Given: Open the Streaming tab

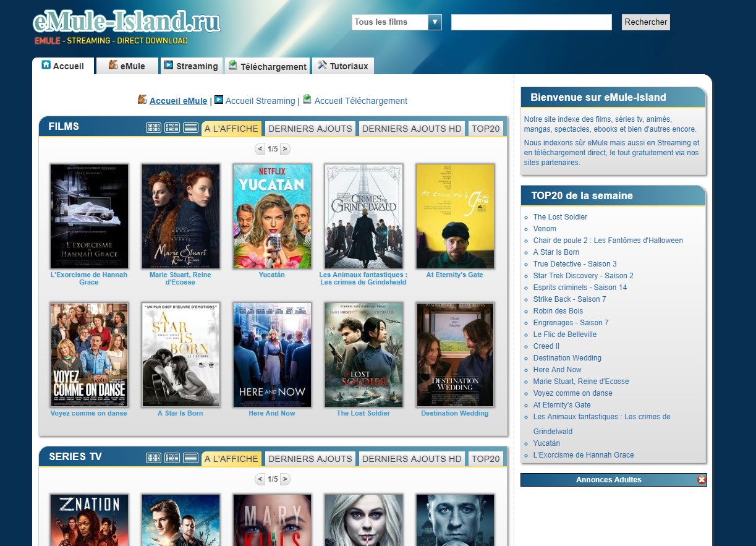Looking at the screenshot, I should (191, 66).
